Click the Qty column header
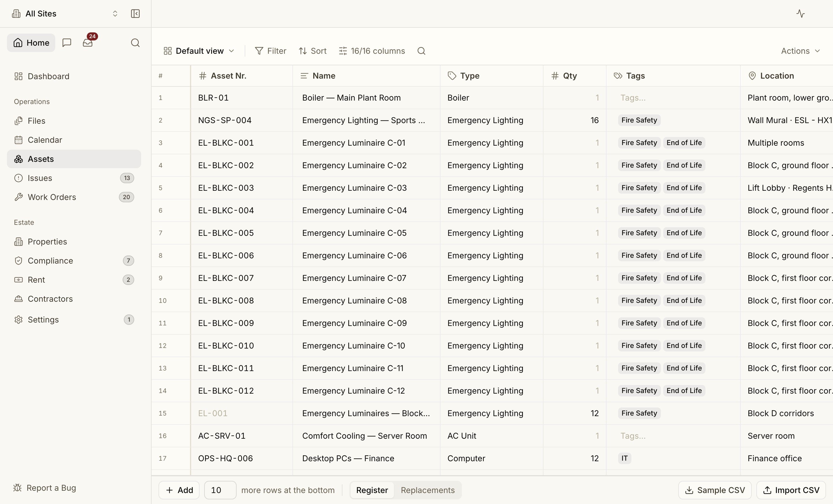This screenshot has width=833, height=504. pos(575,76)
